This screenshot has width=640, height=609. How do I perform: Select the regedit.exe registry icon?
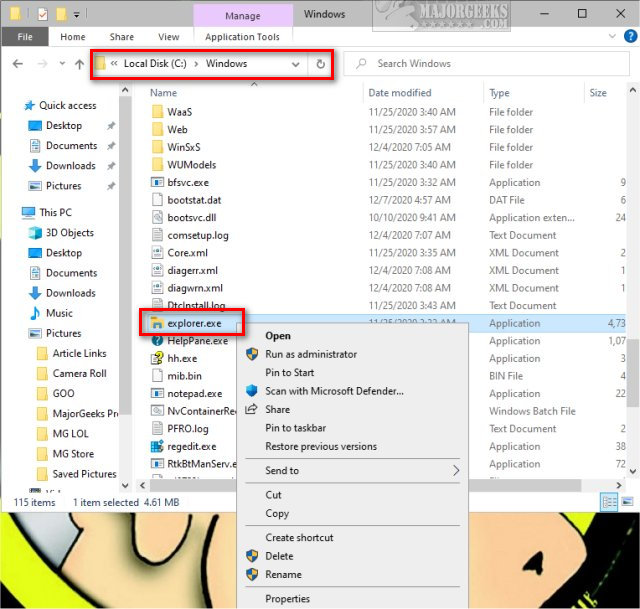tap(158, 446)
